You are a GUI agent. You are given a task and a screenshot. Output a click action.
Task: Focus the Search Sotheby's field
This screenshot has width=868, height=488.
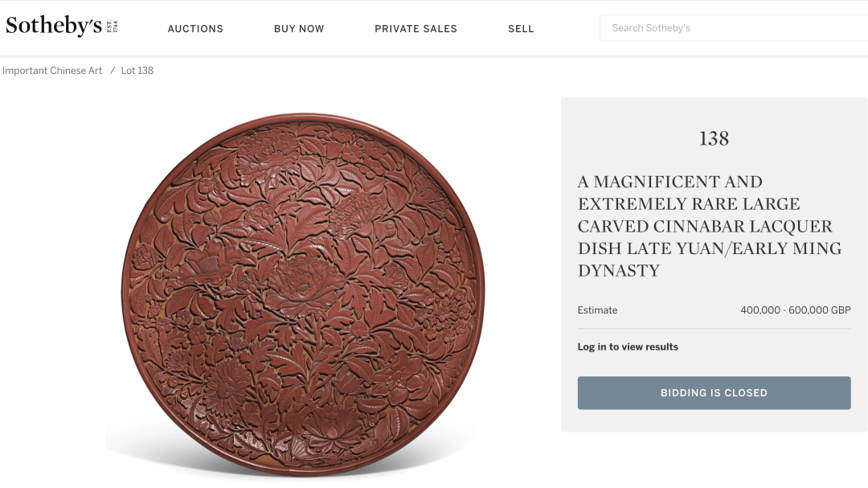coord(731,28)
